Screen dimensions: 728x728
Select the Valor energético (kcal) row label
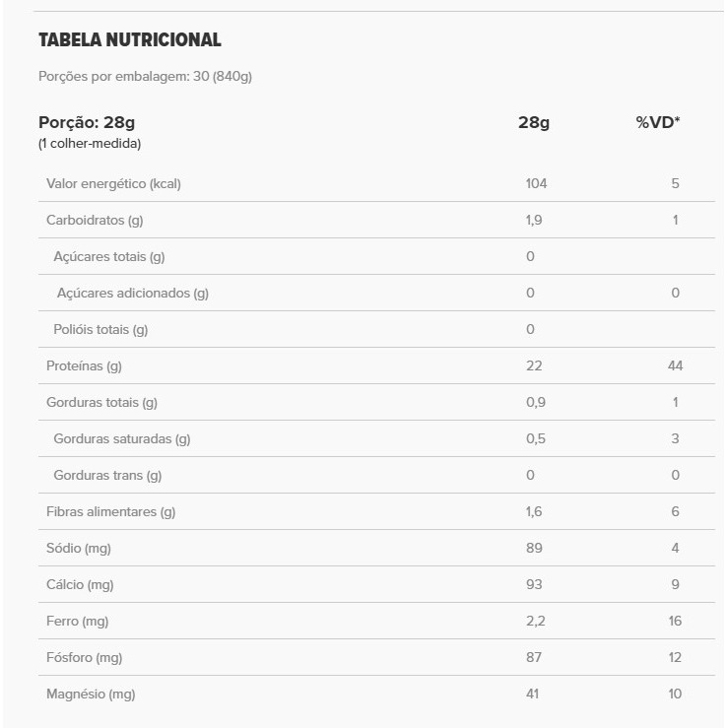pyautogui.click(x=113, y=183)
